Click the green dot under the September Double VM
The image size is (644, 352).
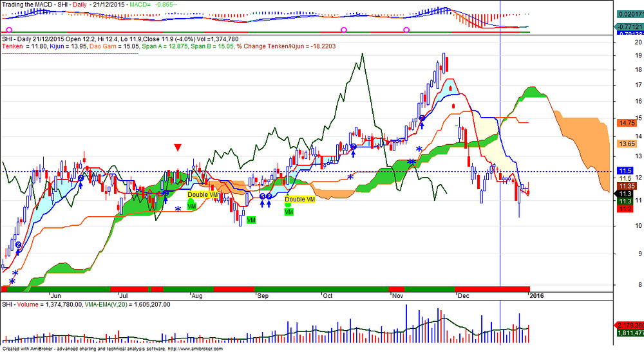(x=288, y=205)
